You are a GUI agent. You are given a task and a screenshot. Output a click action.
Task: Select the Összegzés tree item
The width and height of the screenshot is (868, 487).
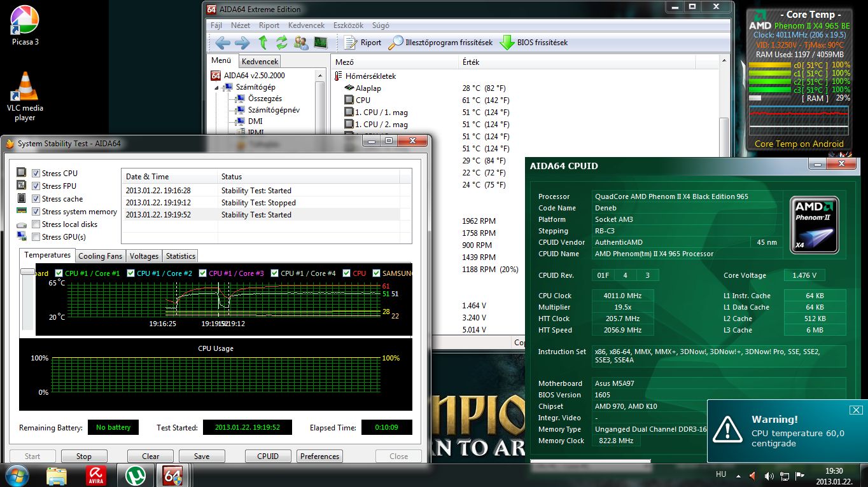click(265, 99)
